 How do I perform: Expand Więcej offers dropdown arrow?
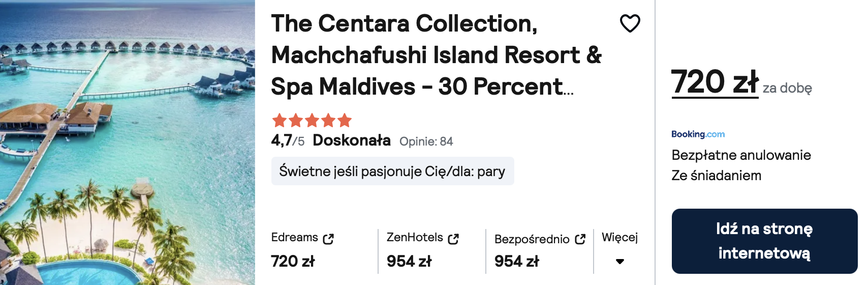click(619, 262)
